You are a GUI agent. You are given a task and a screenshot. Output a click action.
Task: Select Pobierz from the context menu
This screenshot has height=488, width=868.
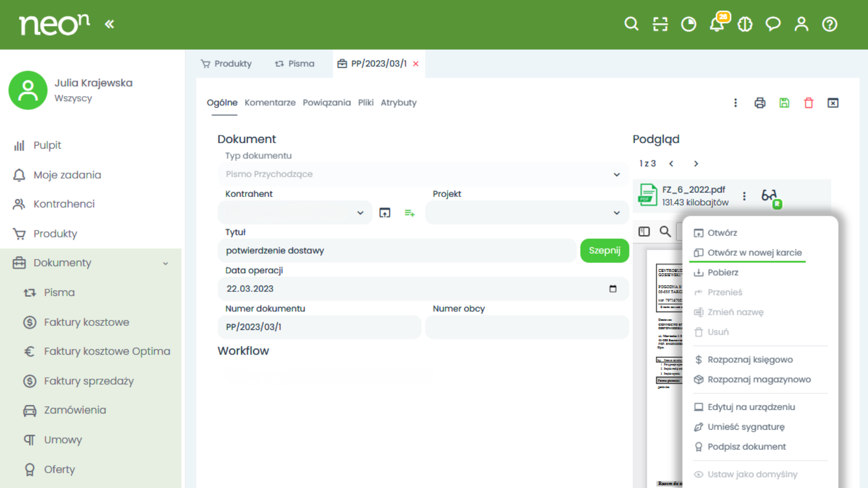[722, 272]
